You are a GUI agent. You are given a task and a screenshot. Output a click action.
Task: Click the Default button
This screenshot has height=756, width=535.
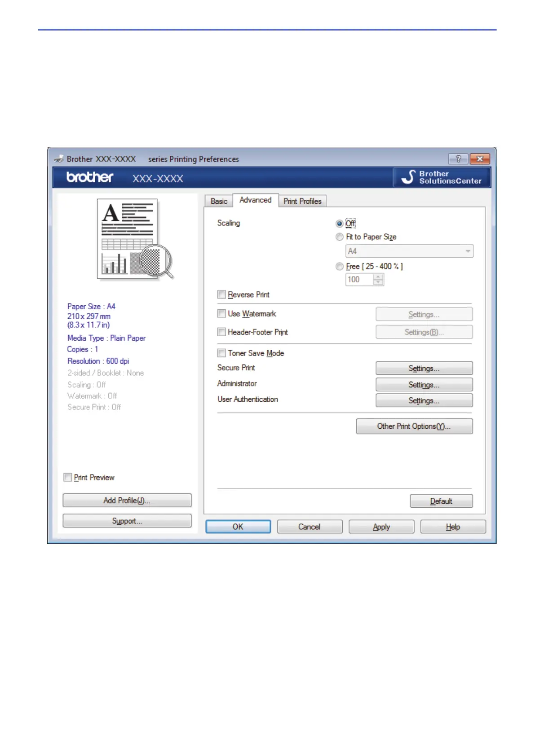point(441,501)
